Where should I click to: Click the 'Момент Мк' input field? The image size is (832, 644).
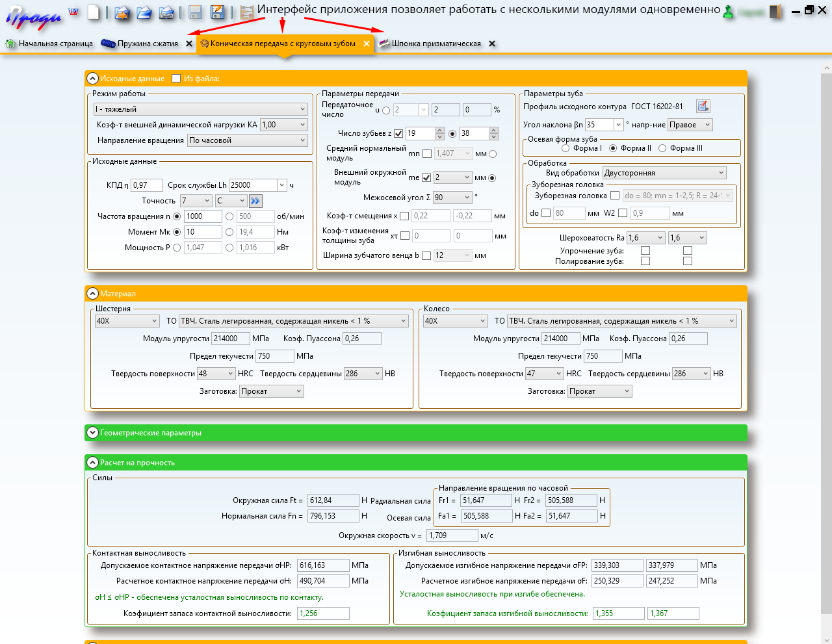(x=203, y=232)
